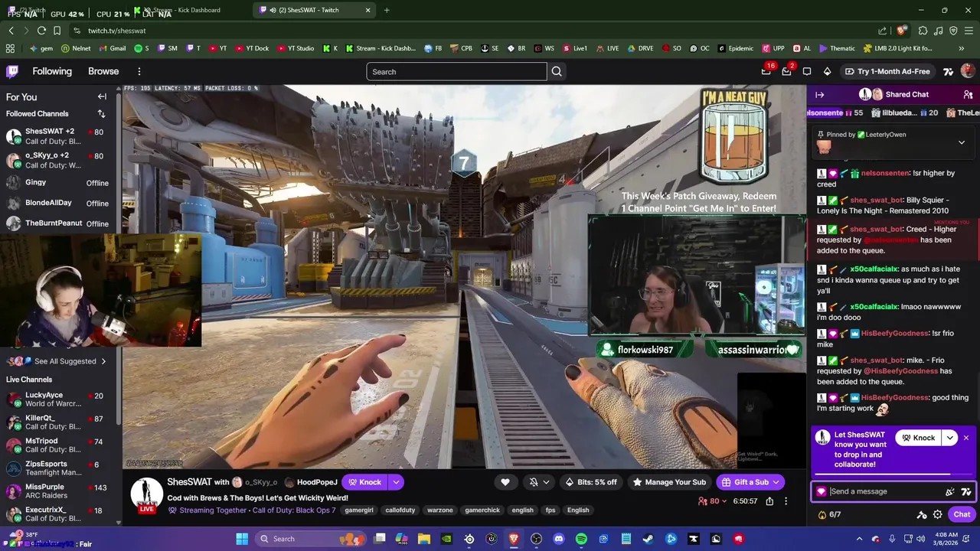Open Brave VPN shield icon
Screen dimensions: 980x551
(x=953, y=31)
